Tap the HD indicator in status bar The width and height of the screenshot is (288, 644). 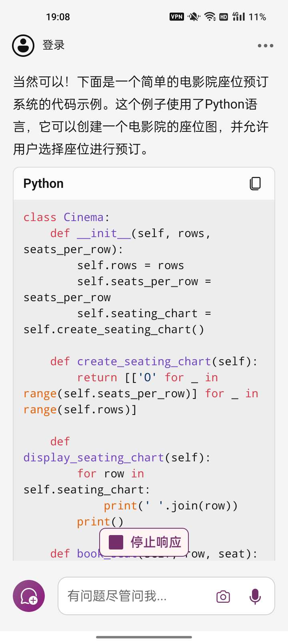224,17
